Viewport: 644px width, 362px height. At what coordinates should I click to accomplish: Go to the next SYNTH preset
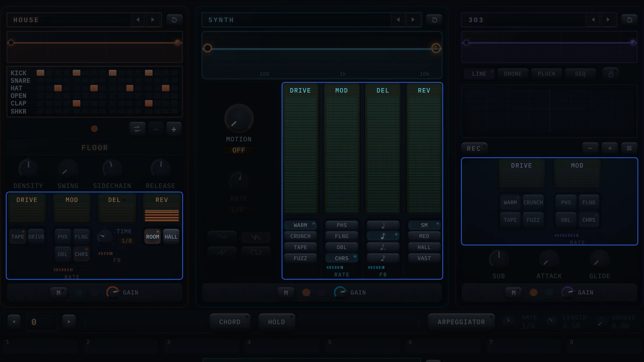tap(413, 20)
